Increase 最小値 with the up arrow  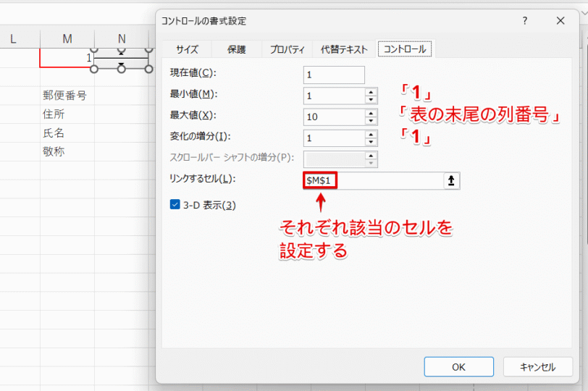click(x=371, y=92)
